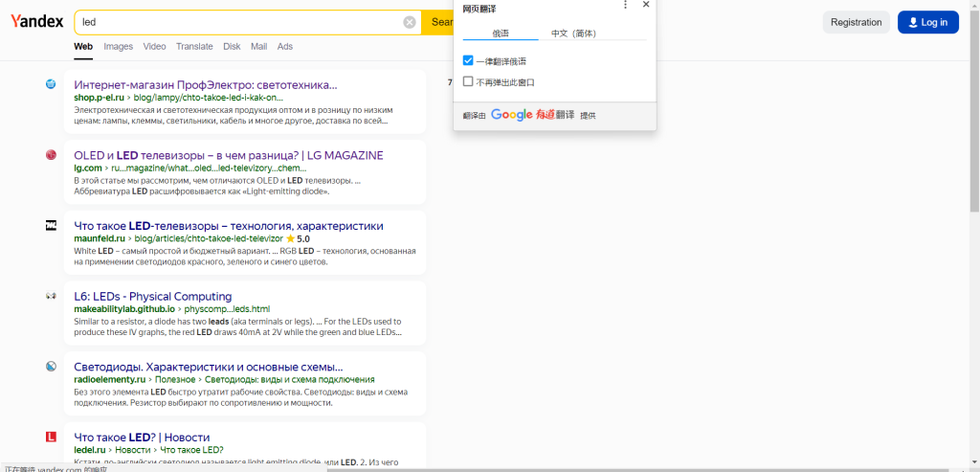Click the maunfeld.ru result favicon
980x472 pixels.
[x=51, y=226]
